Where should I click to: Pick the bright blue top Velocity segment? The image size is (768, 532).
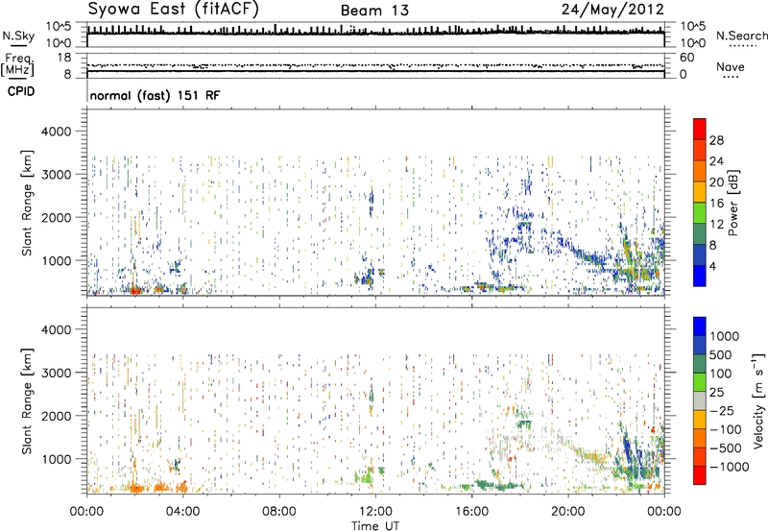point(700,326)
